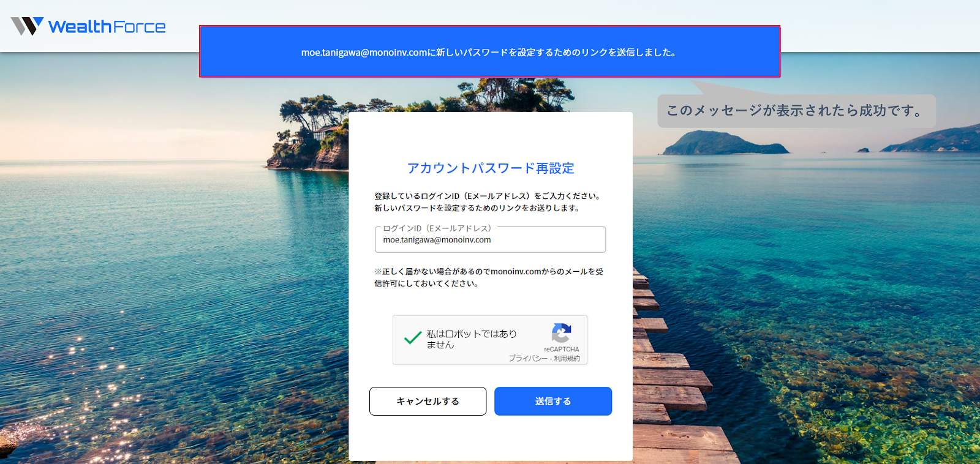Click the 登録しているログインID instruction text

489,196
